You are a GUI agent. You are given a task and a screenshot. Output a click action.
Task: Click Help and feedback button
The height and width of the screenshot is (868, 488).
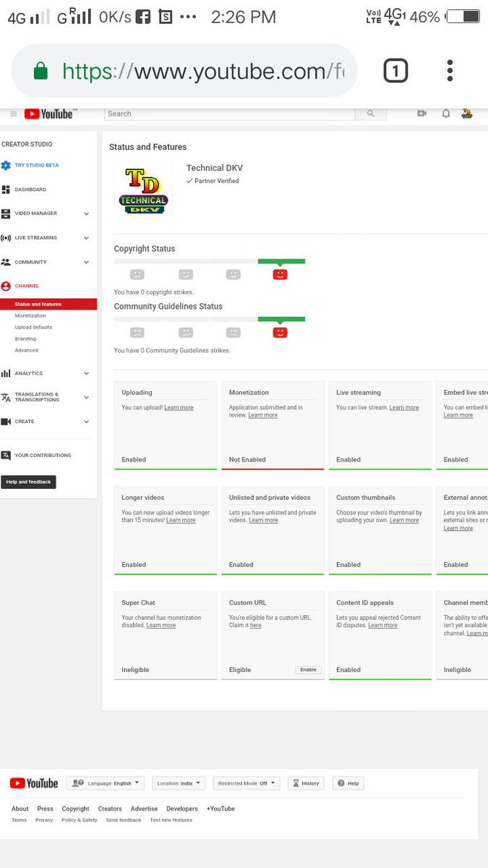click(x=28, y=482)
